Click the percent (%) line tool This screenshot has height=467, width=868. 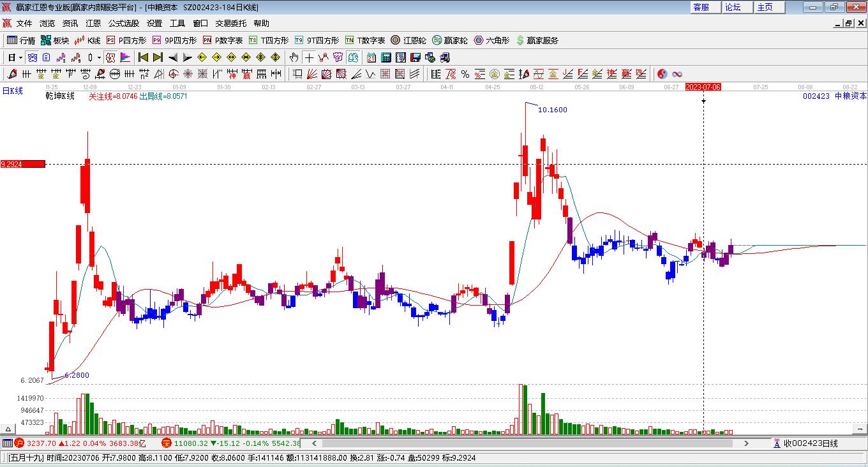tap(465, 74)
